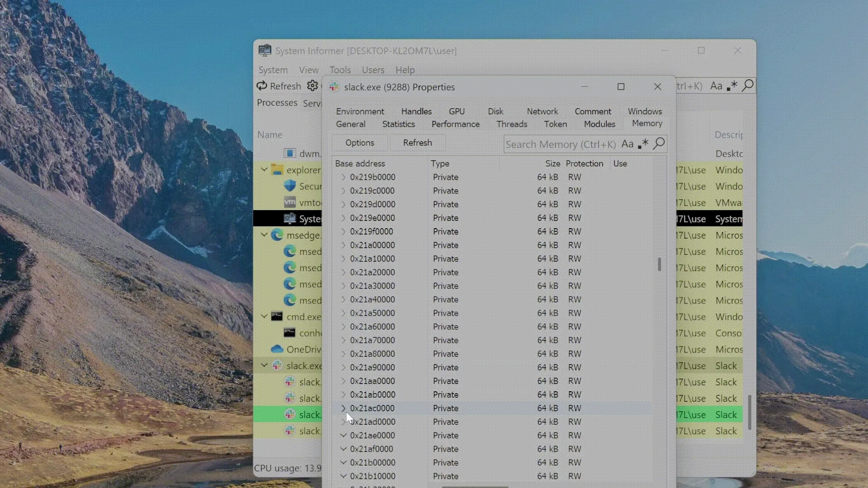
Task: Click the memory list vertical scrollbar thumb
Action: tap(659, 264)
